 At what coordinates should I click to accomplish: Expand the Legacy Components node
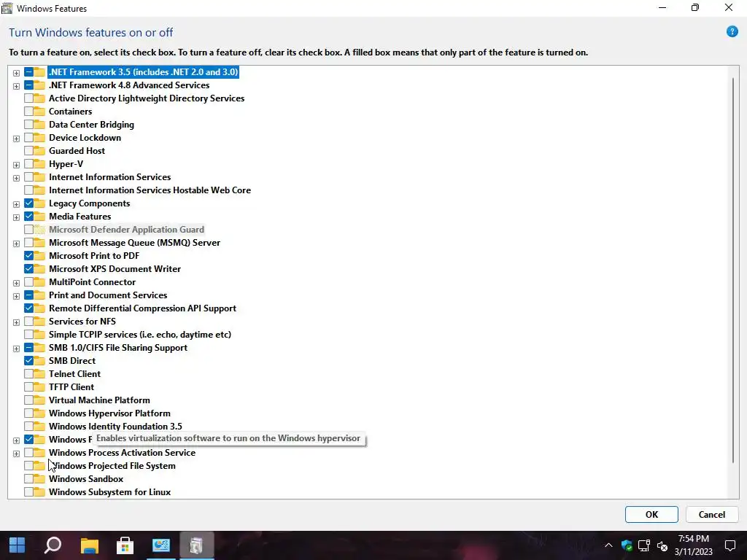pos(16,204)
